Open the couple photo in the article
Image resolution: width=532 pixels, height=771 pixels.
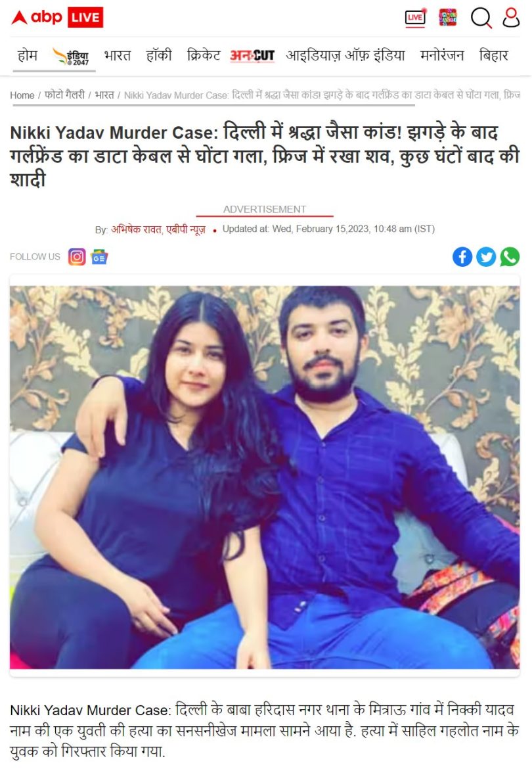tap(265, 477)
